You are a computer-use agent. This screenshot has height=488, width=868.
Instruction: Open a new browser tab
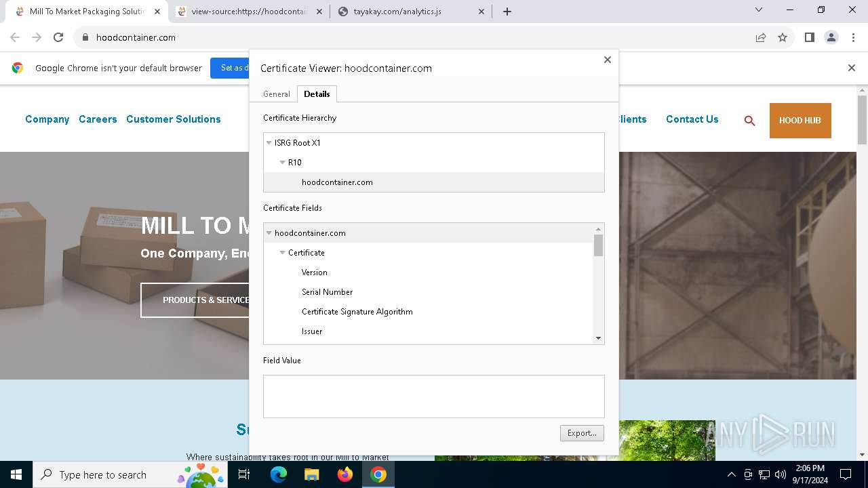(507, 12)
